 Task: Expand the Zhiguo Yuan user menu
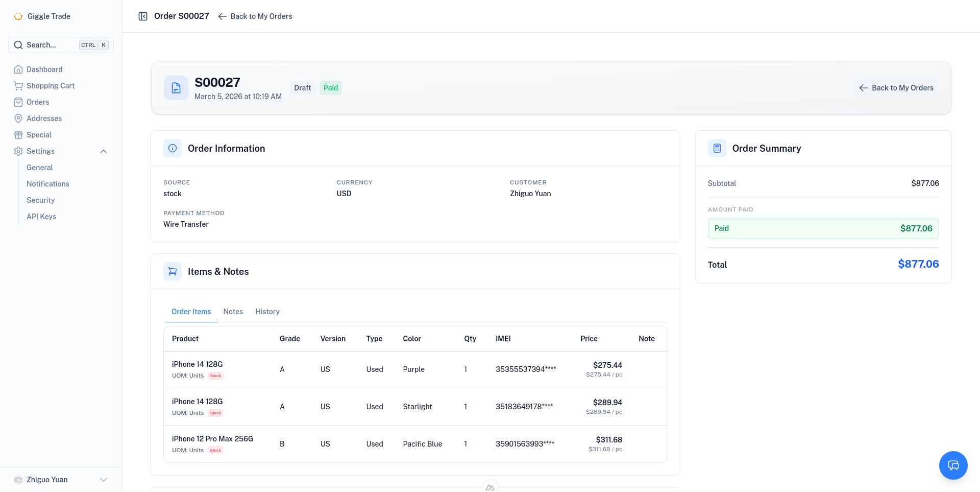point(104,480)
